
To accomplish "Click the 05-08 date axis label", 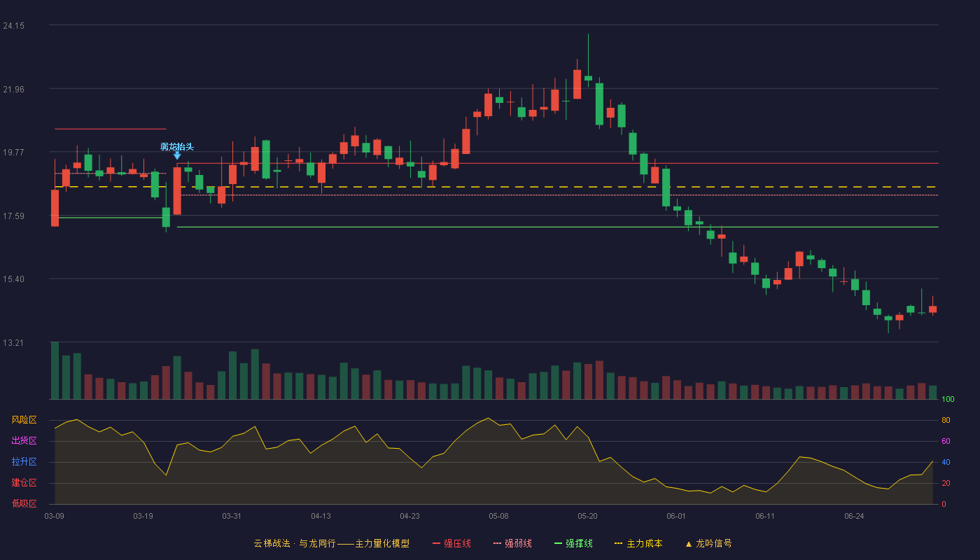I will click(498, 516).
